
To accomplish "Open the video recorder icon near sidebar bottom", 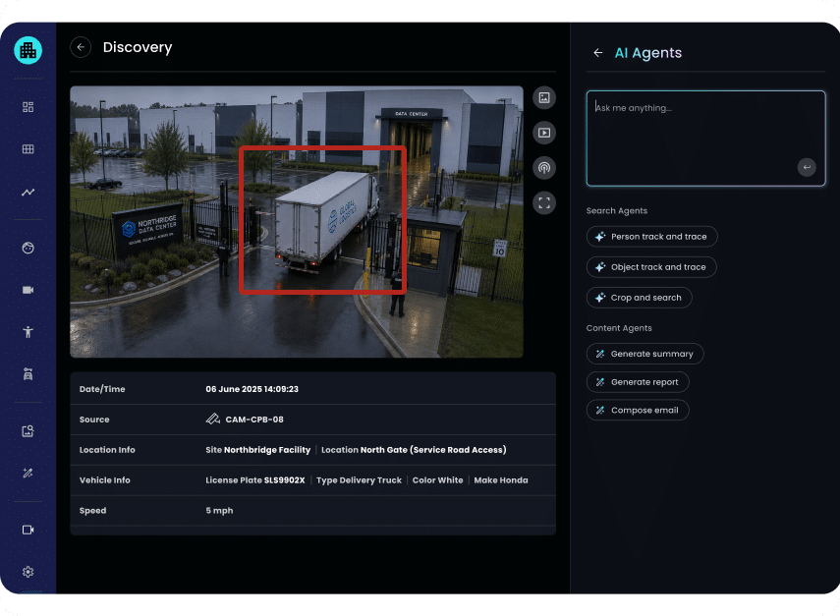I will [28, 530].
